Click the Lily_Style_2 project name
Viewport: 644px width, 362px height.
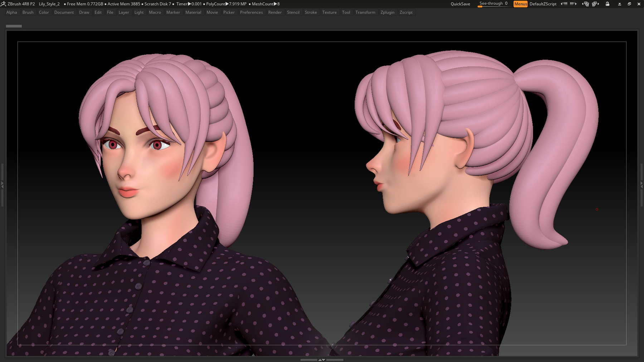[x=49, y=4]
